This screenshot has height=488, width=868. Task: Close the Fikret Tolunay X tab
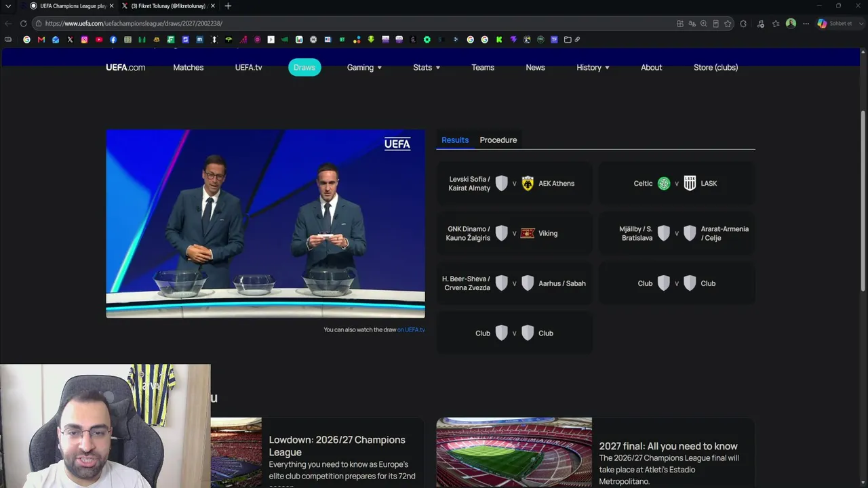(x=213, y=6)
